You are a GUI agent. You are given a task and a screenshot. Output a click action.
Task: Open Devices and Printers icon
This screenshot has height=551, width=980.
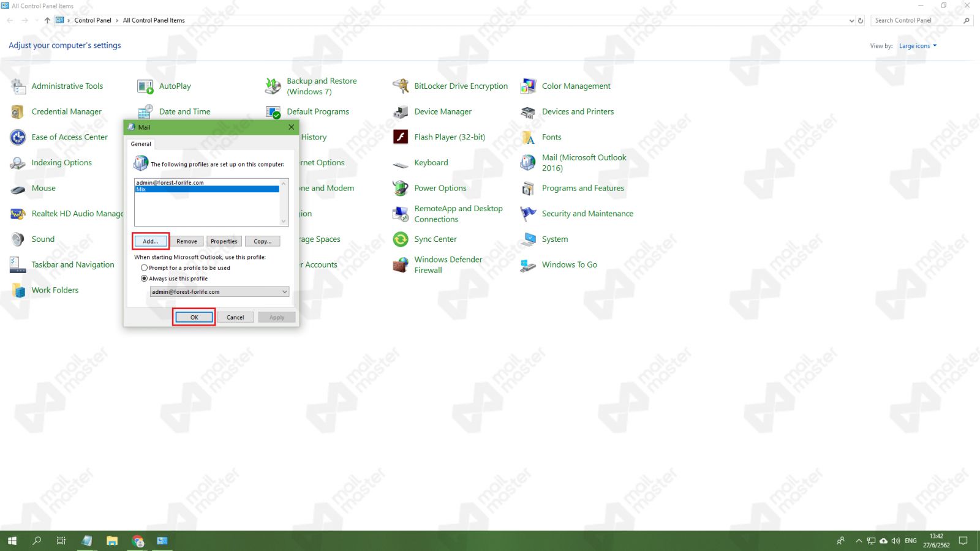coord(528,112)
